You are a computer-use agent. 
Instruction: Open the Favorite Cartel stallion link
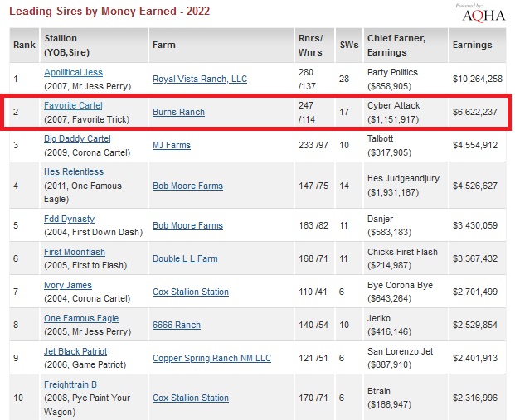pos(72,106)
